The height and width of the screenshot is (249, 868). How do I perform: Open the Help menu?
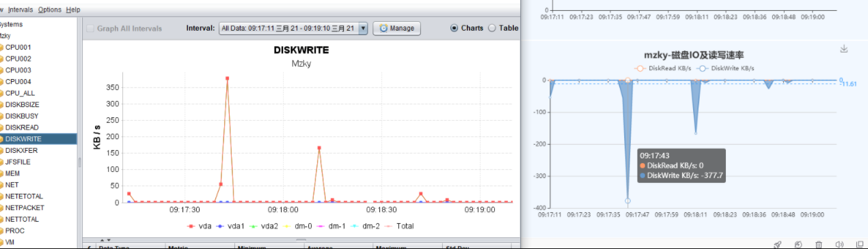(73, 10)
